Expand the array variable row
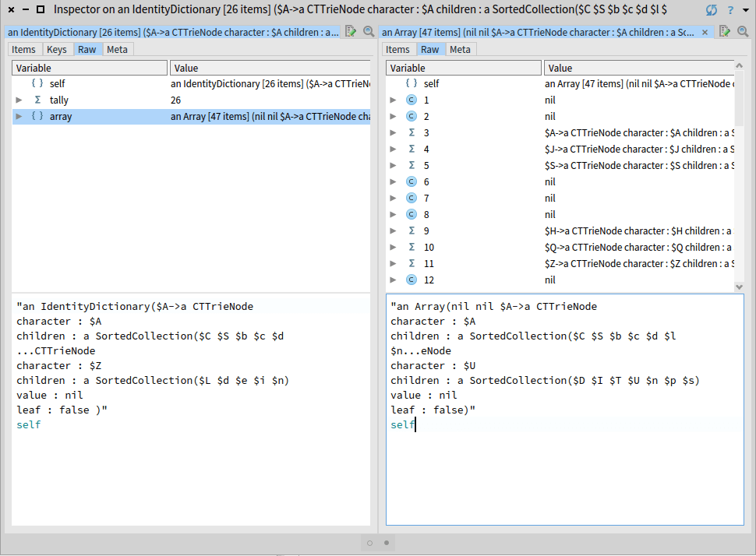 click(19, 117)
